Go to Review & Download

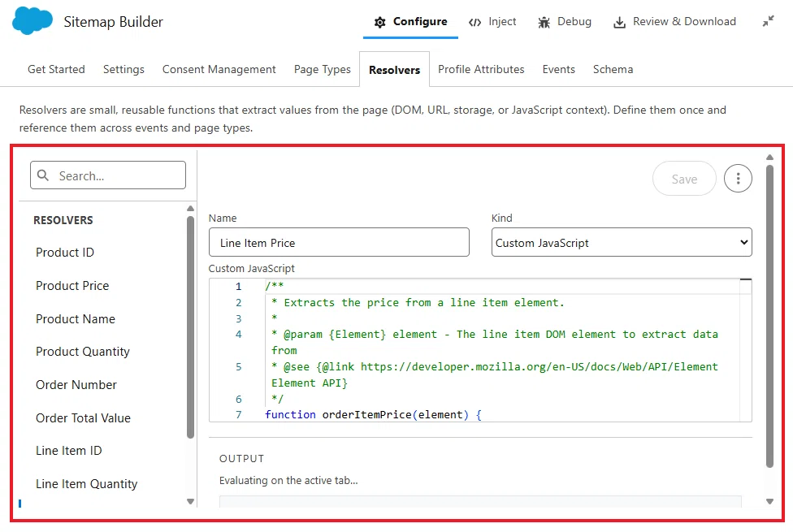tap(674, 22)
